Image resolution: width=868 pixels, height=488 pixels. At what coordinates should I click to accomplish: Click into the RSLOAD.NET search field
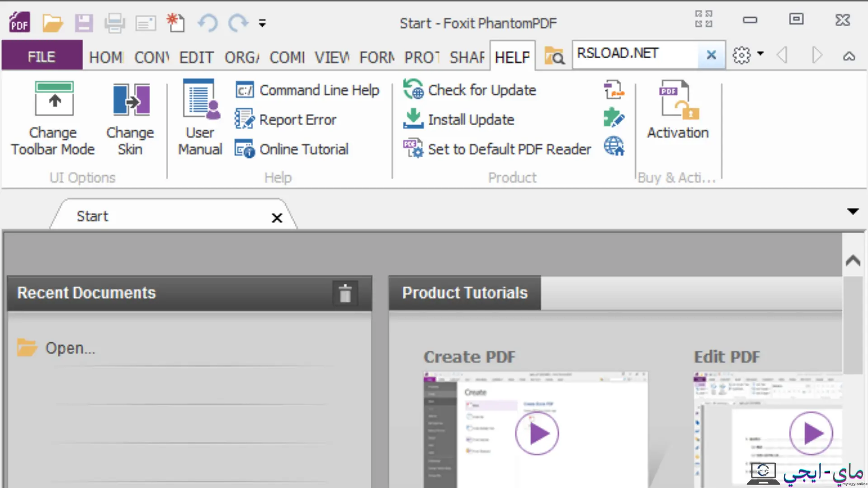(636, 54)
